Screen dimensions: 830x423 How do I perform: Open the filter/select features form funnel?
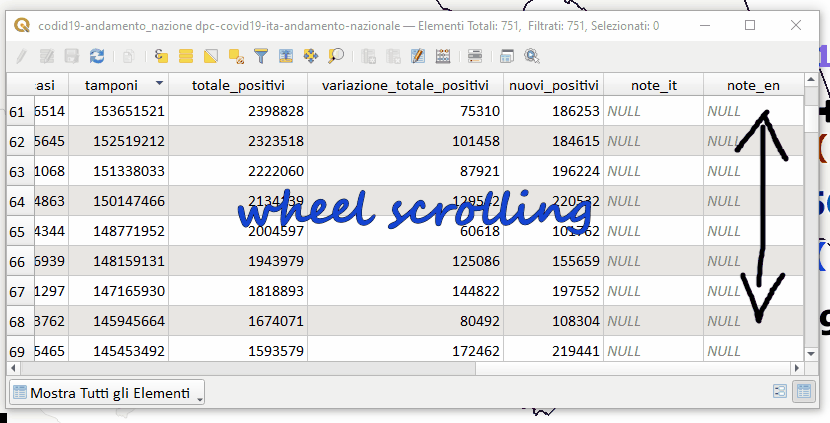261,57
